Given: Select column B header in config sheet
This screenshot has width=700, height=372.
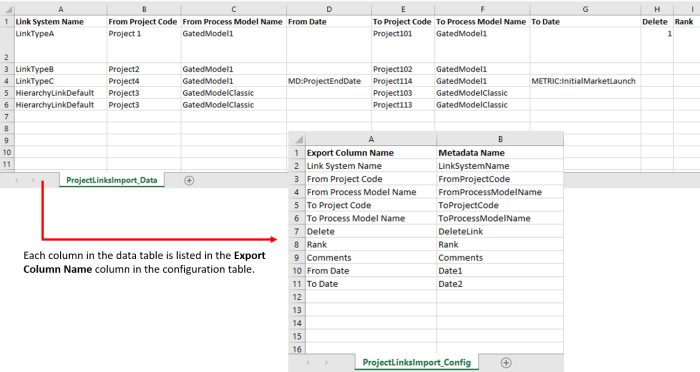Looking at the screenshot, I should pyautogui.click(x=500, y=139).
